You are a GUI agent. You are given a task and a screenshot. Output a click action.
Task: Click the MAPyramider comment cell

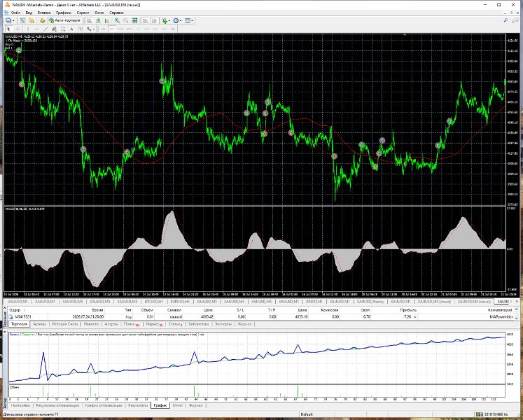pos(501,317)
